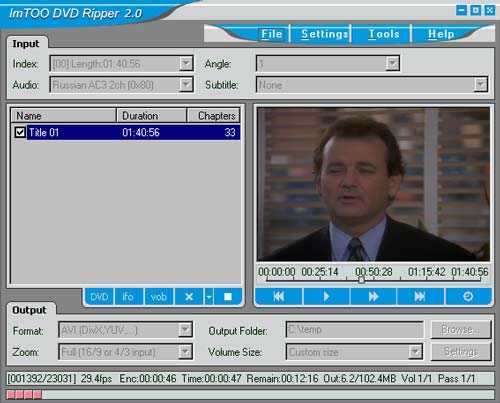Open ifo file button
This screenshot has height=403, width=500.
coord(128,297)
